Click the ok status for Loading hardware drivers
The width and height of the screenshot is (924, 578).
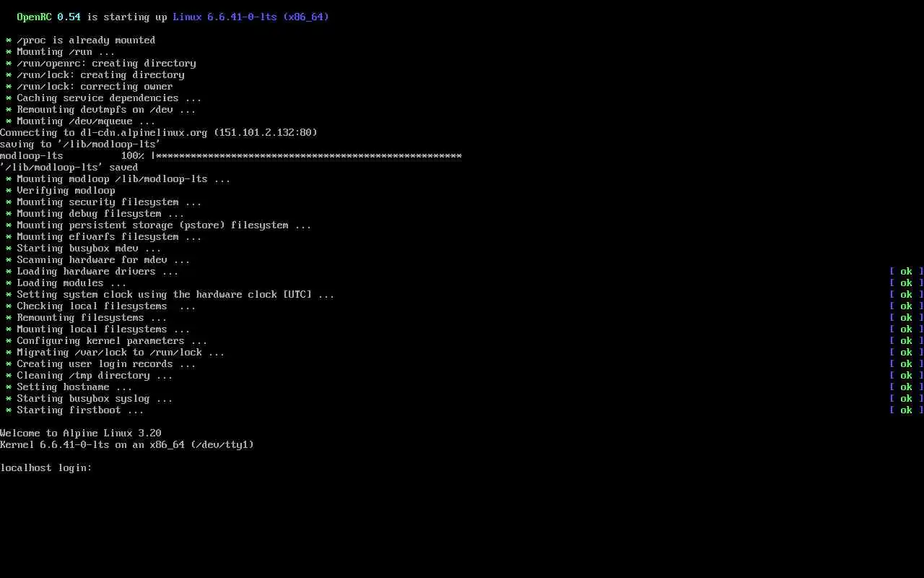click(x=906, y=271)
